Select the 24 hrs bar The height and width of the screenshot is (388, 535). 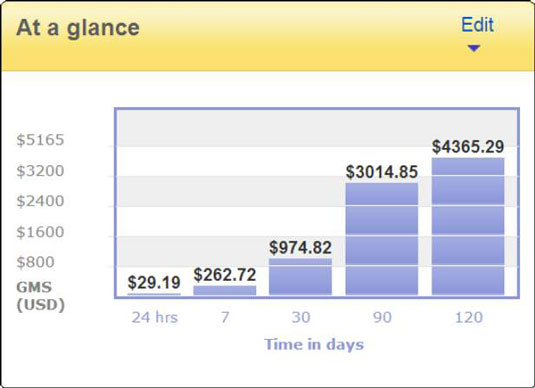coord(154,294)
